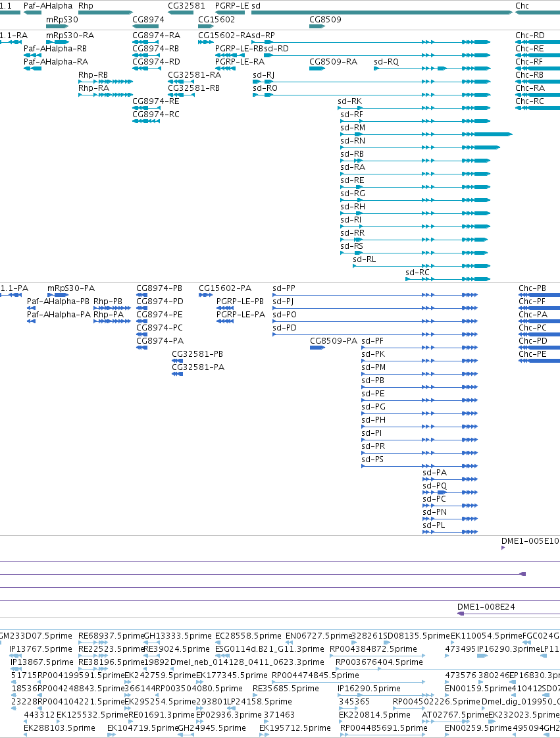Select the Paf-AHalpha gene label

pos(48,6)
